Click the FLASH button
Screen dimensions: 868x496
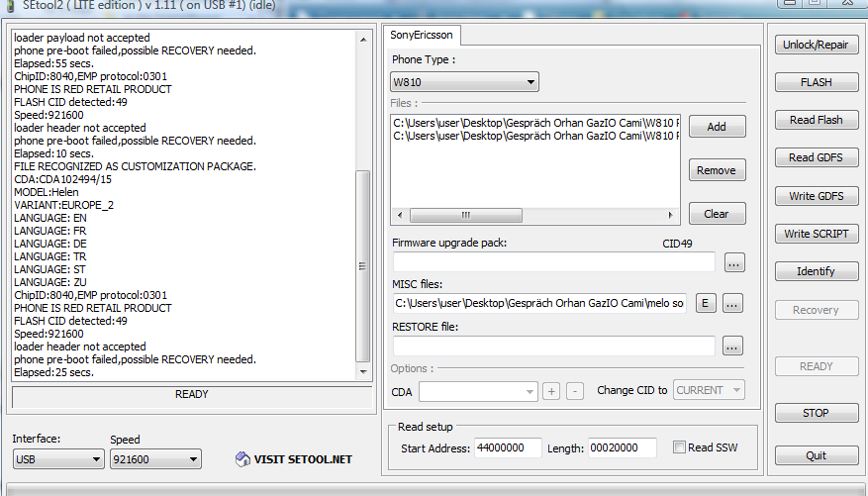coord(816,82)
